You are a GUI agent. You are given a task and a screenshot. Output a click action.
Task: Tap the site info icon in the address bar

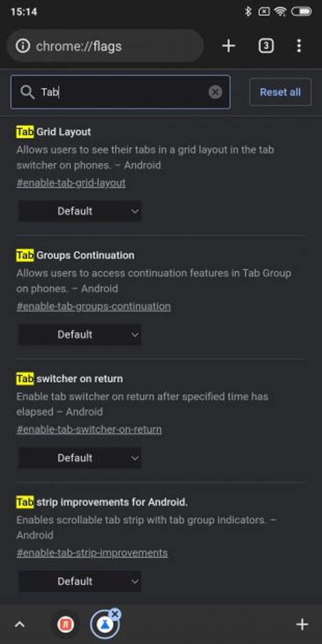(x=23, y=46)
